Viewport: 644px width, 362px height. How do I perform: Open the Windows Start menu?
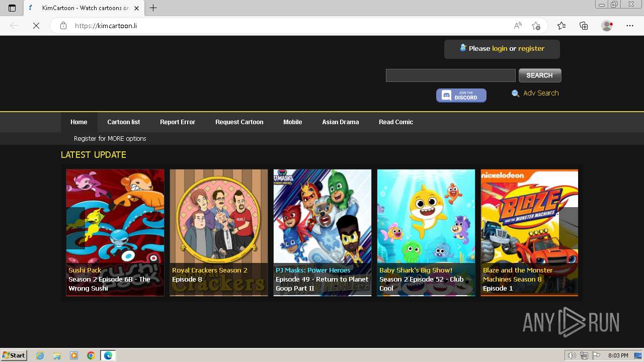[x=14, y=355]
